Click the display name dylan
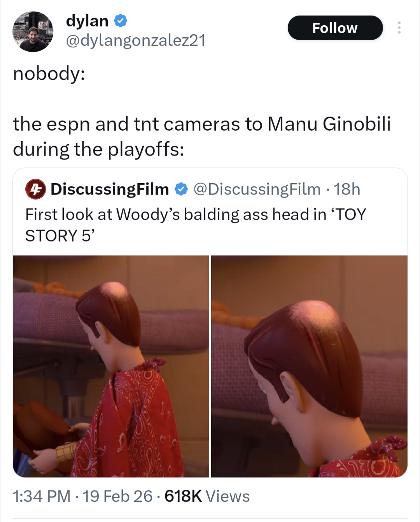 87,21
